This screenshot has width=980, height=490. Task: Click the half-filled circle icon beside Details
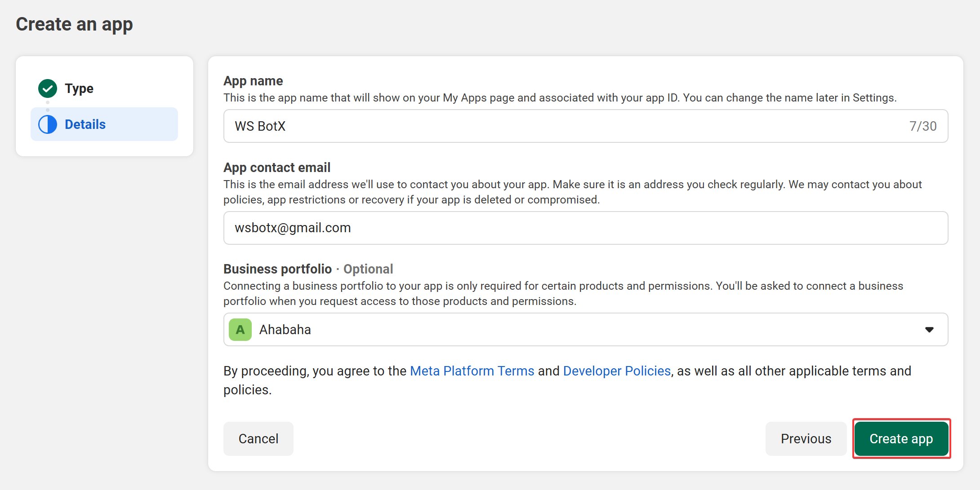point(48,124)
